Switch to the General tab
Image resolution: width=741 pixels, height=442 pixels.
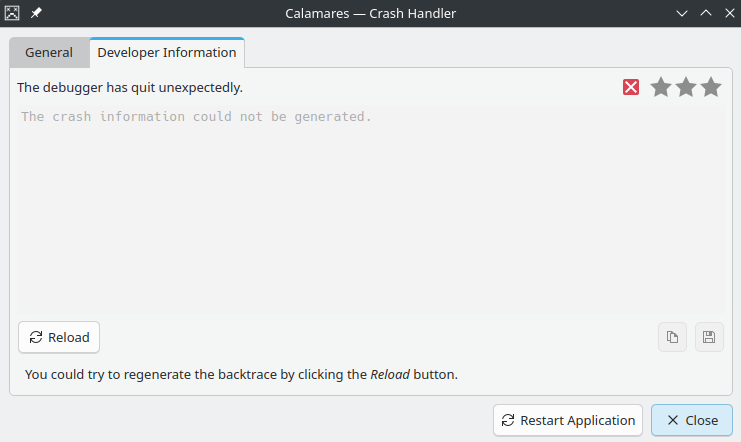tap(49, 52)
